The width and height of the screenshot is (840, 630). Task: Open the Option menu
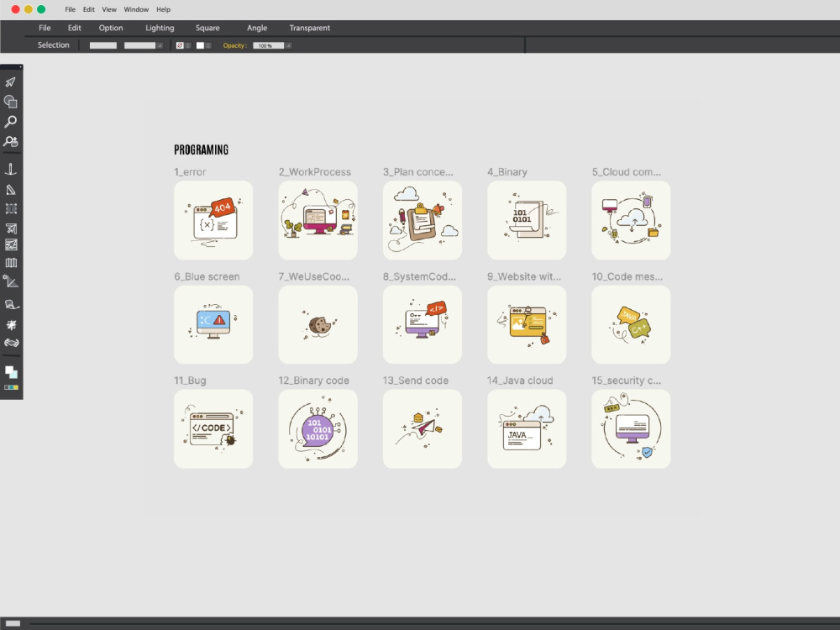pyautogui.click(x=111, y=28)
